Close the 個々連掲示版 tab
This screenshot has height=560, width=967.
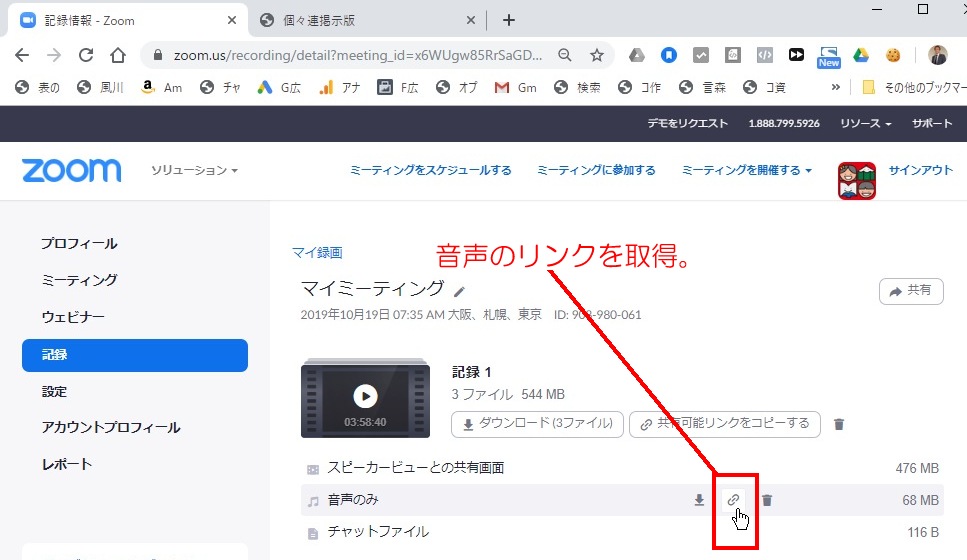[471, 20]
